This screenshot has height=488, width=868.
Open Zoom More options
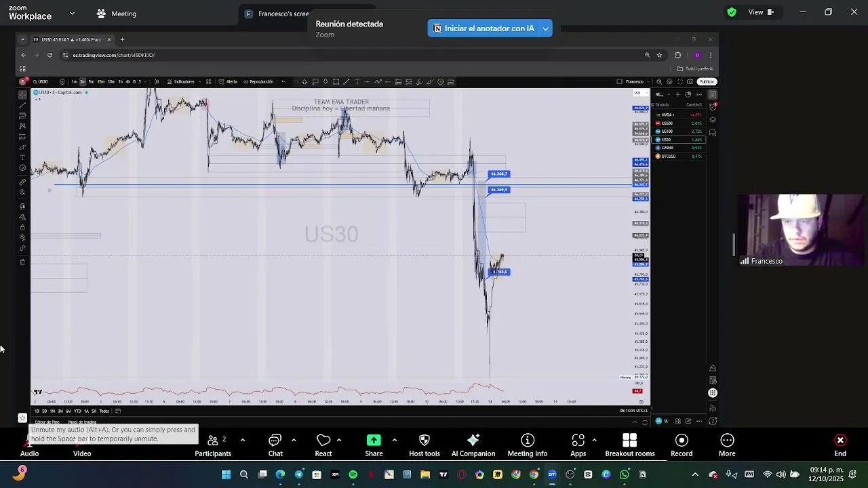727,445
